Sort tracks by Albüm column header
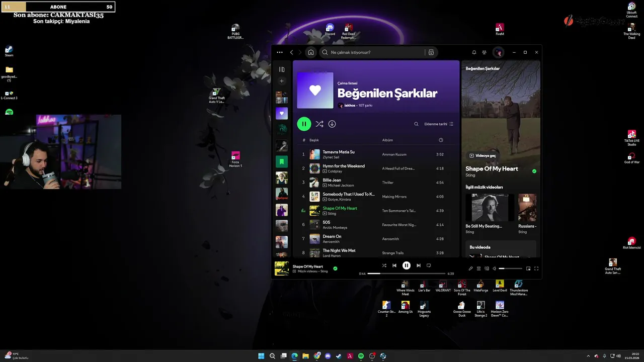The width and height of the screenshot is (644, 362). (x=387, y=140)
